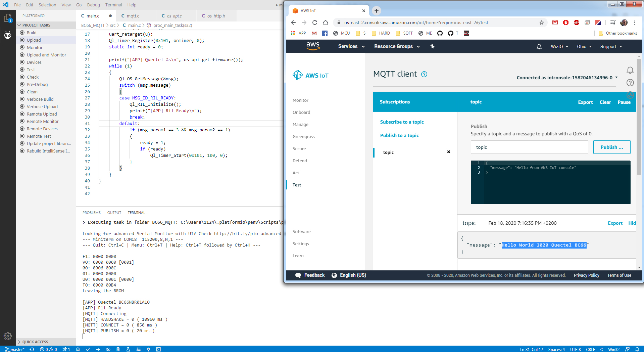Open the AWS Services dropdown

[351, 46]
